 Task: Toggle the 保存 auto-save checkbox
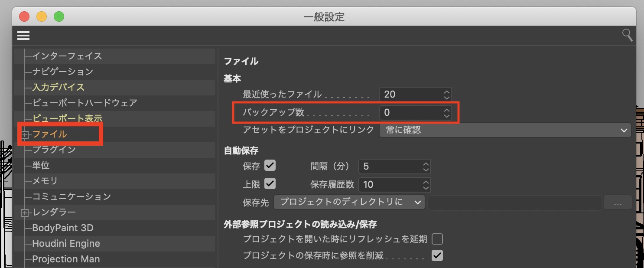pyautogui.click(x=270, y=166)
